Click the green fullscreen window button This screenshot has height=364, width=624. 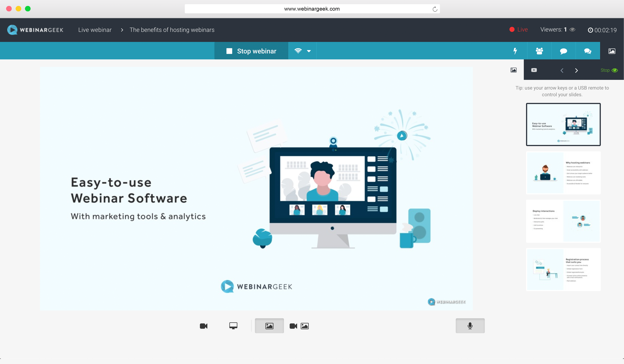[x=28, y=9]
